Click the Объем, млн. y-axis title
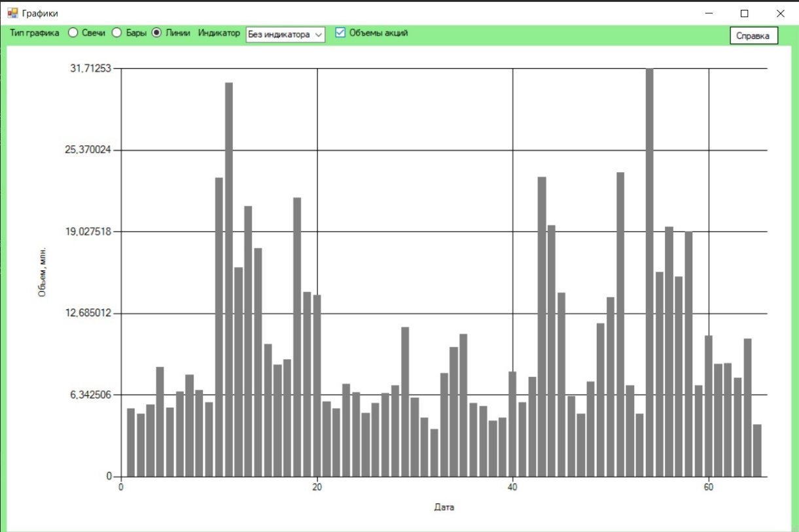 42,273
